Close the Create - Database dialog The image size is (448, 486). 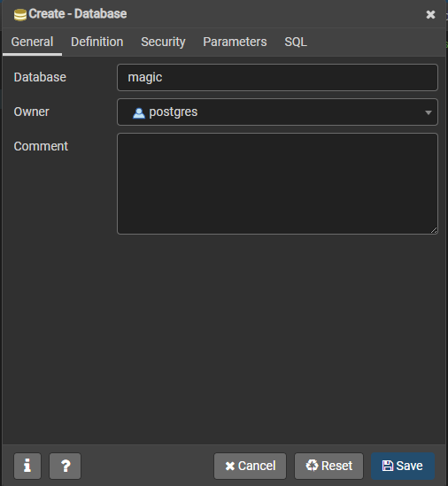[x=430, y=14]
